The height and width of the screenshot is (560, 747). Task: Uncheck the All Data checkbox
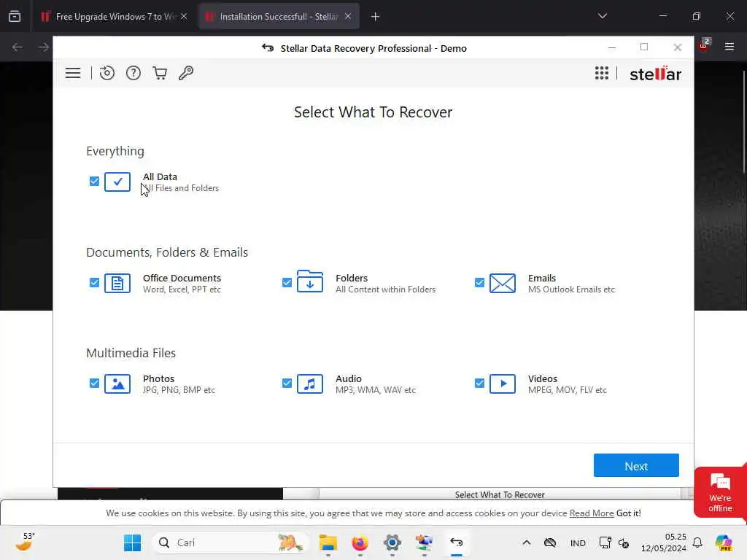pos(94,181)
